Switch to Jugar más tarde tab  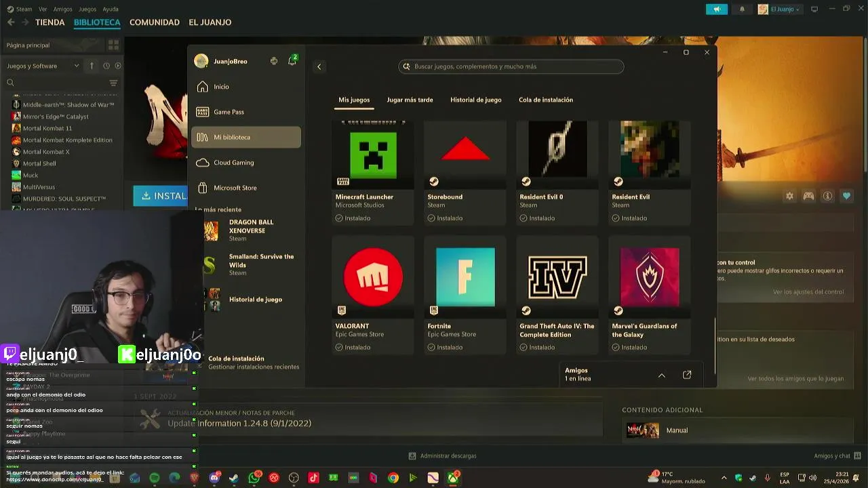[410, 100]
